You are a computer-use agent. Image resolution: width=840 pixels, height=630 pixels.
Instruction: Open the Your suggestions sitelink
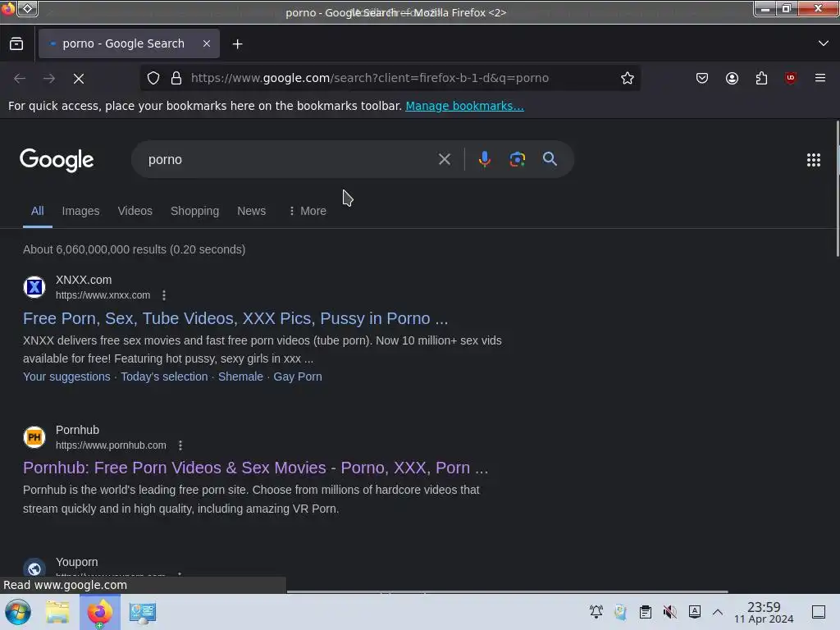pyautogui.click(x=66, y=377)
